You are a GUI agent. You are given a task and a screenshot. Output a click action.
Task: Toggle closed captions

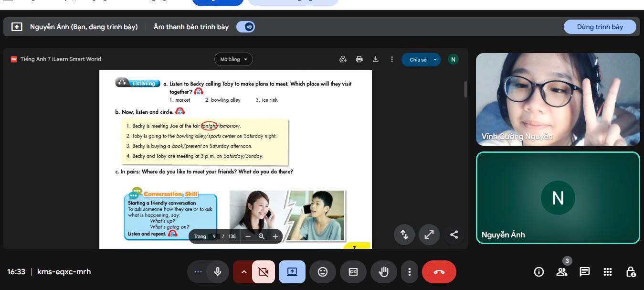click(353, 272)
